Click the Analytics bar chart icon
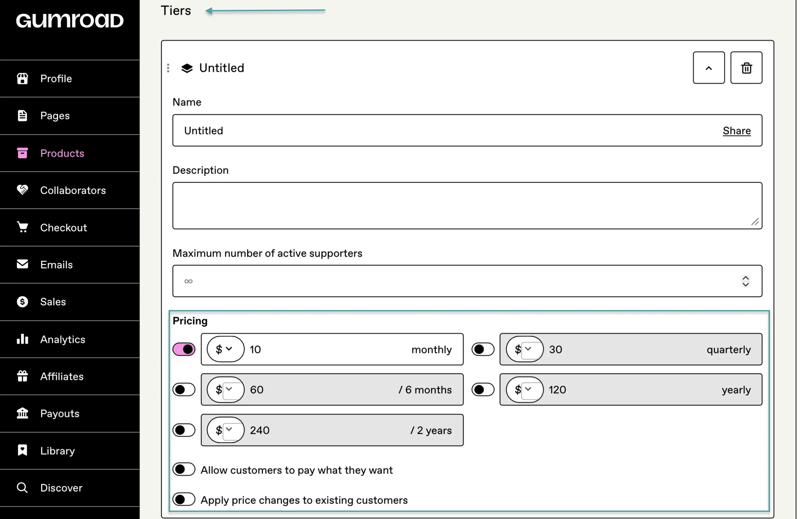The height and width of the screenshot is (519, 812). coord(22,339)
